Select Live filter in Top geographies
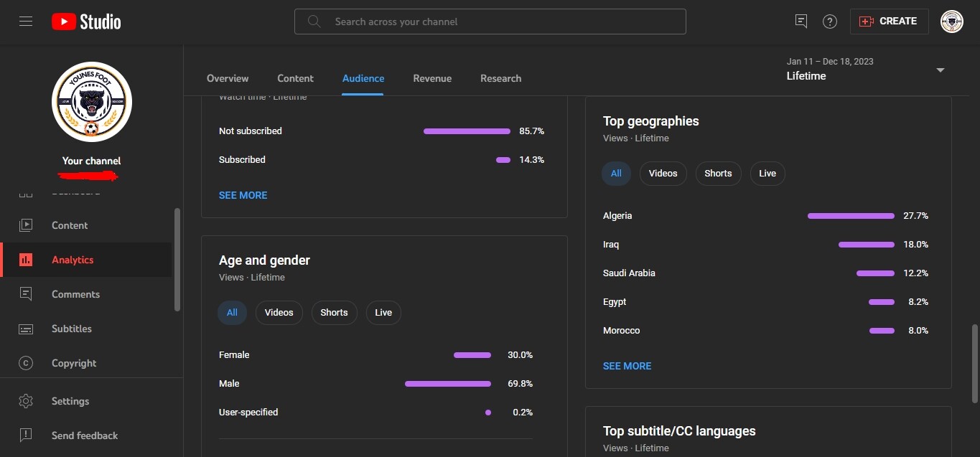Viewport: 980px width, 457px height. [x=767, y=174]
